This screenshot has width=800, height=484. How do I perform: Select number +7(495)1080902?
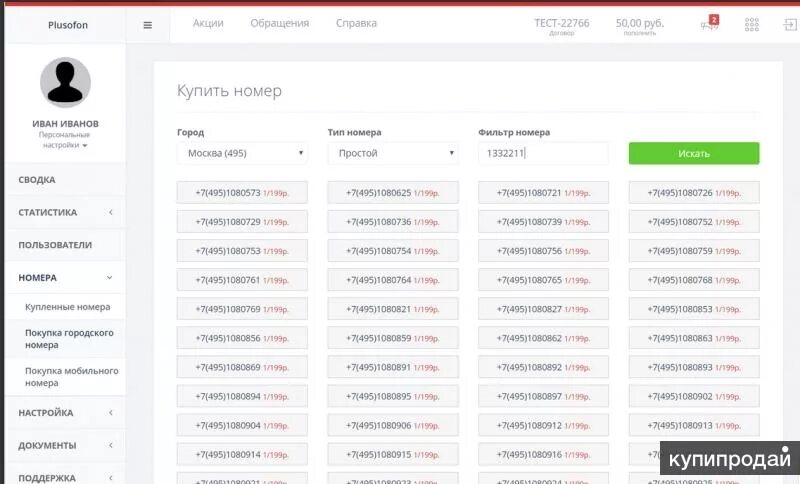pyautogui.click(x=694, y=396)
